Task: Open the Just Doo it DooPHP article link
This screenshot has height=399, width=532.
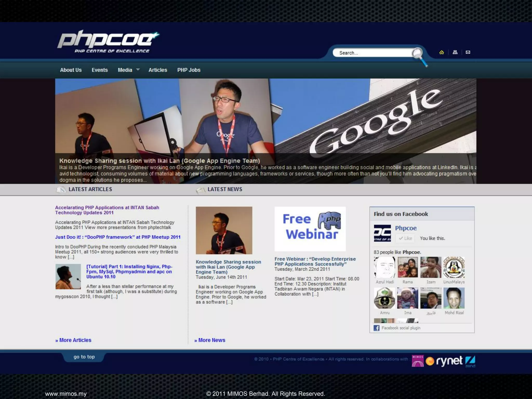Action: click(x=118, y=237)
